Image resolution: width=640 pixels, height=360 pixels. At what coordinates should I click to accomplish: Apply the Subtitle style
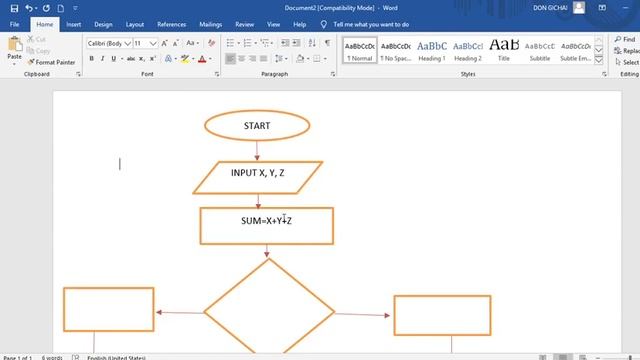tap(540, 51)
